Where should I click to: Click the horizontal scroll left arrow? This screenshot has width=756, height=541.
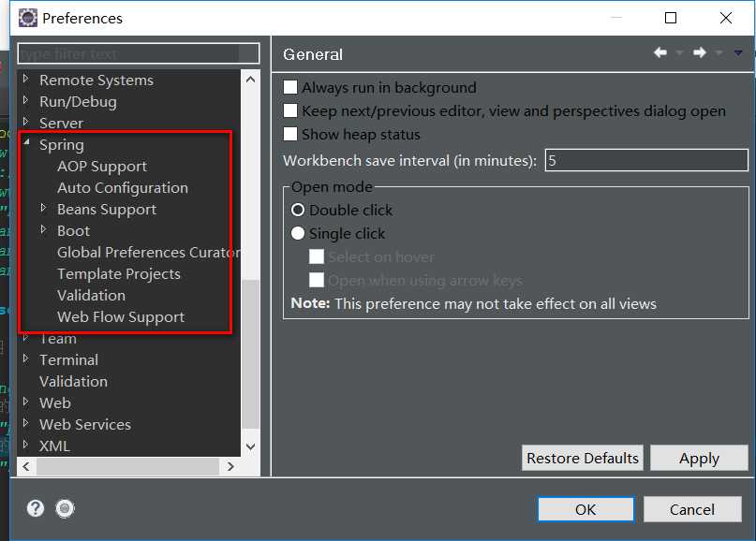(x=26, y=466)
